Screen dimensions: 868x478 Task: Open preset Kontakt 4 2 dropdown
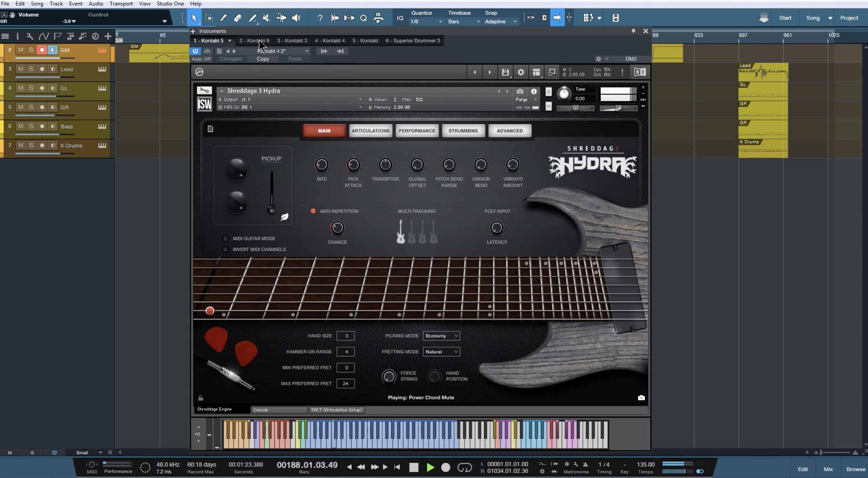click(274, 51)
